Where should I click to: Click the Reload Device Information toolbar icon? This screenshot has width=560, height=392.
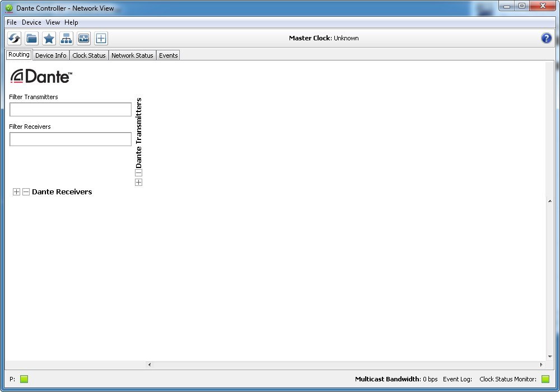(x=14, y=38)
